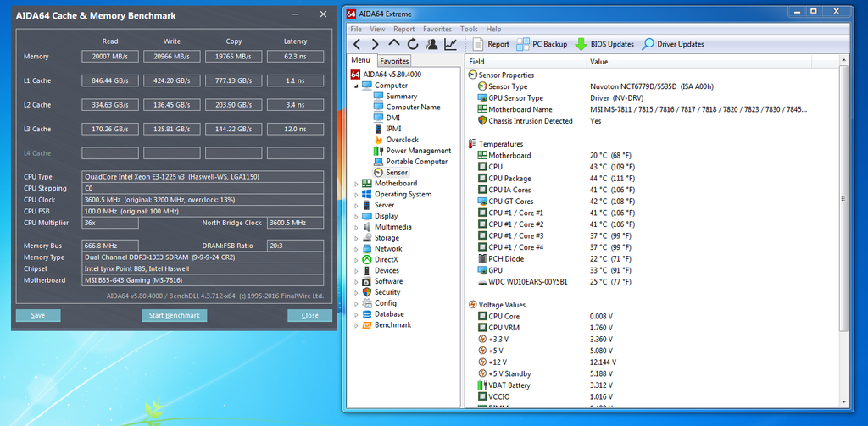Click the Report toolbar button
The width and height of the screenshot is (868, 426).
pos(491,44)
